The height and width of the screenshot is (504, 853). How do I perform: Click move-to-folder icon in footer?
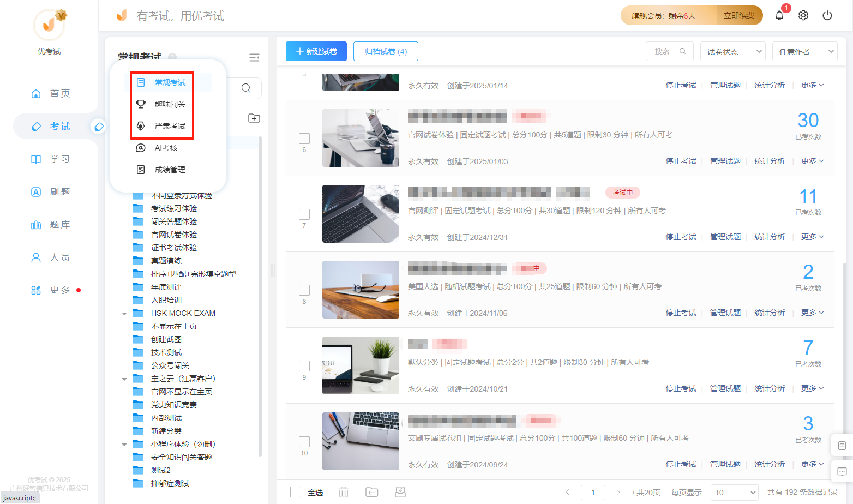click(371, 492)
